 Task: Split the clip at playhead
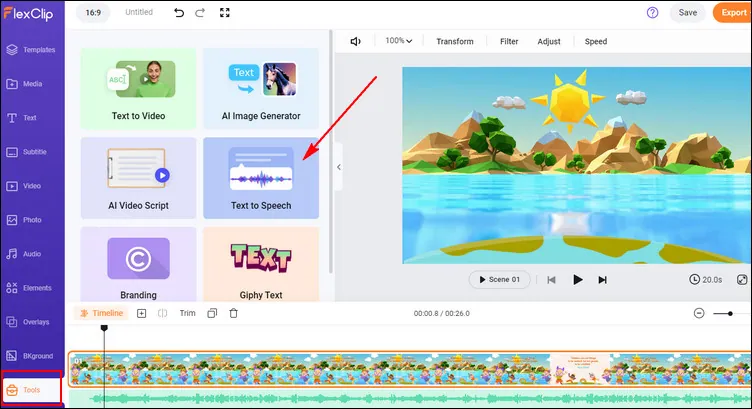click(x=163, y=314)
